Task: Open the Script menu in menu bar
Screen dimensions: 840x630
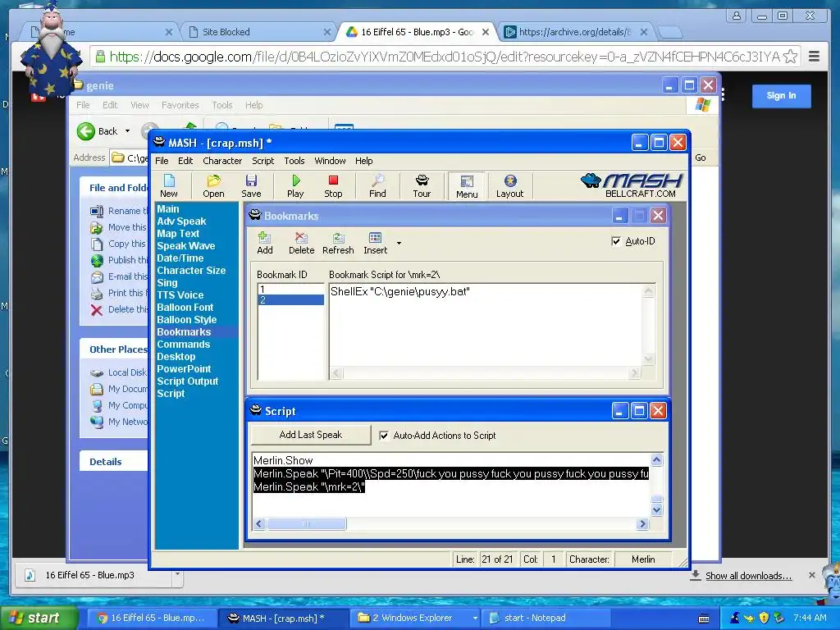Action: pos(263,161)
